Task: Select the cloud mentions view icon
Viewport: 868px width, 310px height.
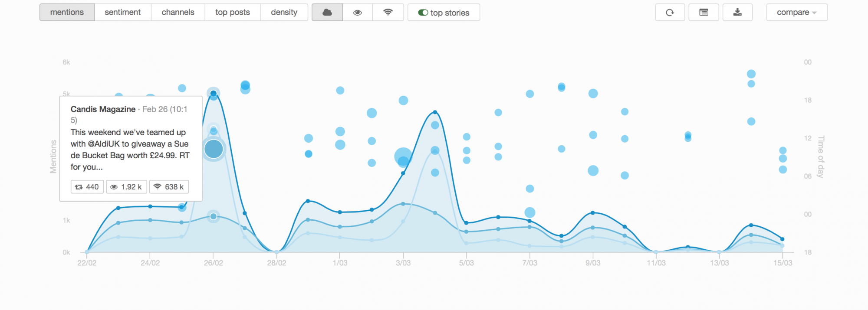Action: tap(327, 13)
